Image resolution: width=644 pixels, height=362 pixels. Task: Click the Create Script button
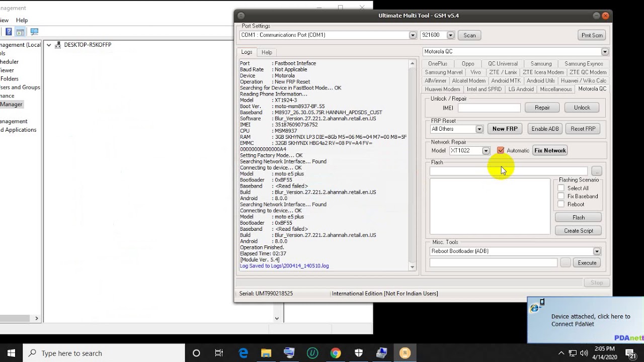pos(578,230)
